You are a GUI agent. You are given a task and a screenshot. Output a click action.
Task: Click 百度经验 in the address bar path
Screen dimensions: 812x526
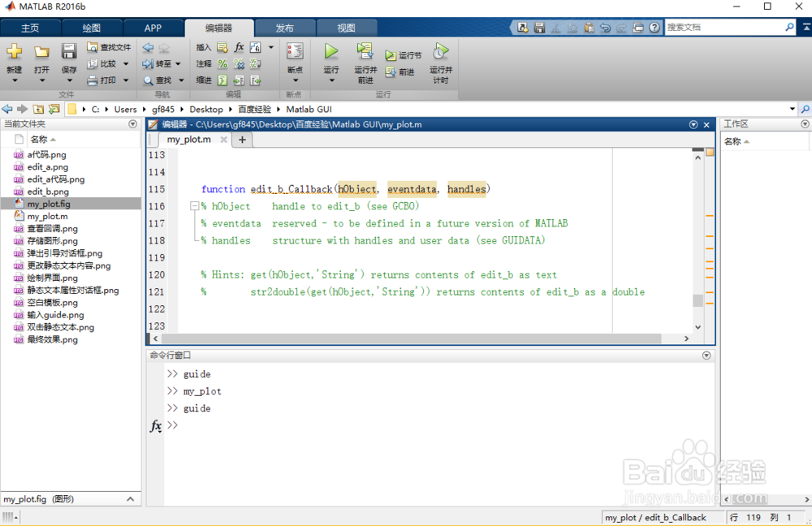[254, 110]
